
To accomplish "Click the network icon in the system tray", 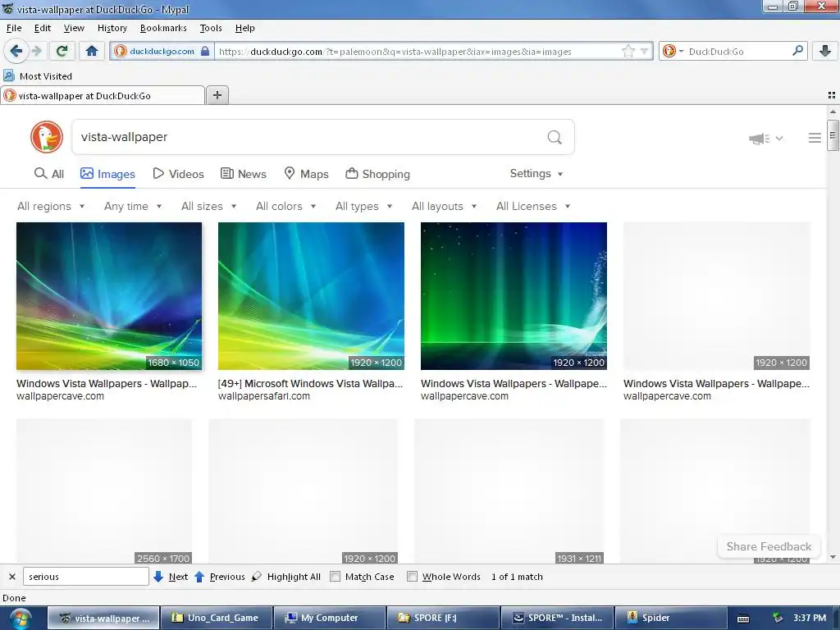I will click(x=778, y=619).
